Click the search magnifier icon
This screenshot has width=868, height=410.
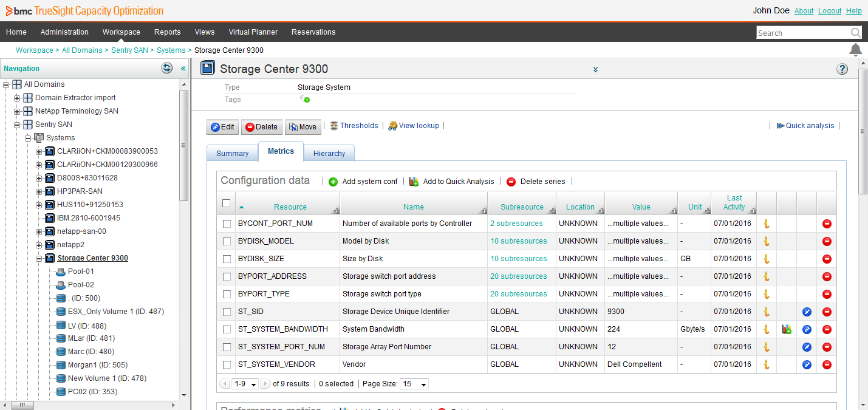[x=855, y=33]
